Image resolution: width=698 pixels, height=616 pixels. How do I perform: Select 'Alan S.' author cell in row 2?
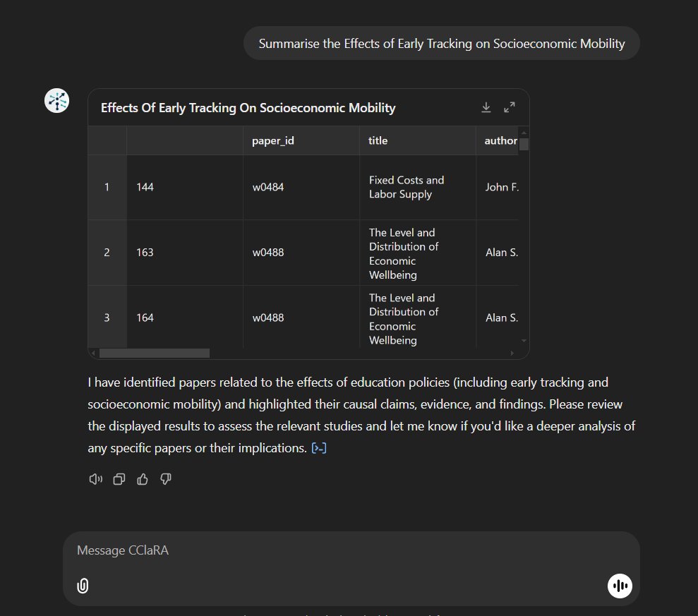click(498, 253)
